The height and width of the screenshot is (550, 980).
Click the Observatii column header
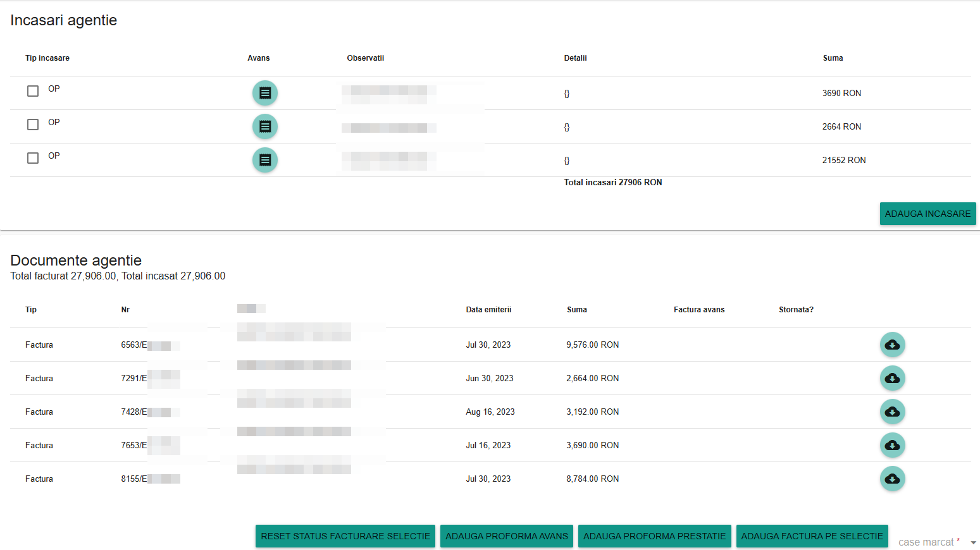pyautogui.click(x=366, y=58)
